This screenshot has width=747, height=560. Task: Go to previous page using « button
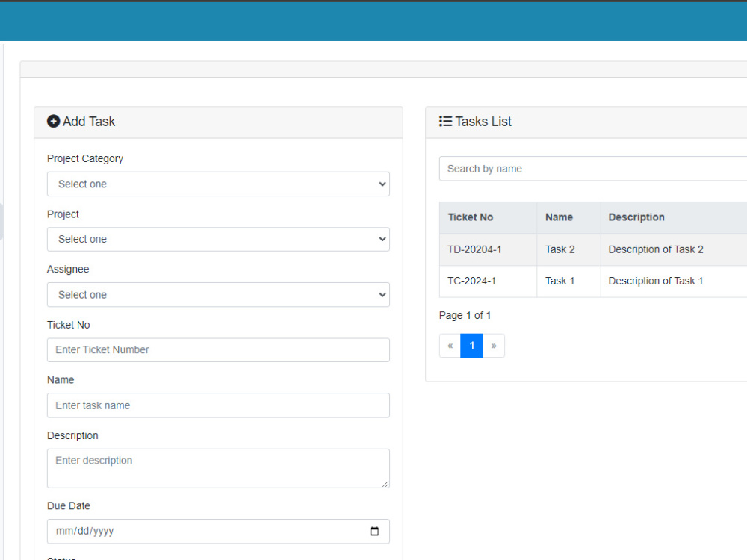tap(450, 345)
